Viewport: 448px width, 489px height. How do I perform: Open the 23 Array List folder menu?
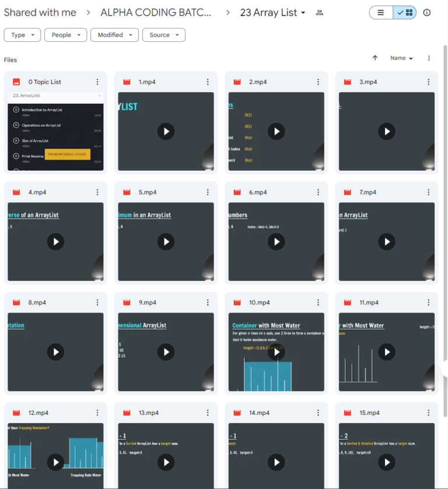272,13
